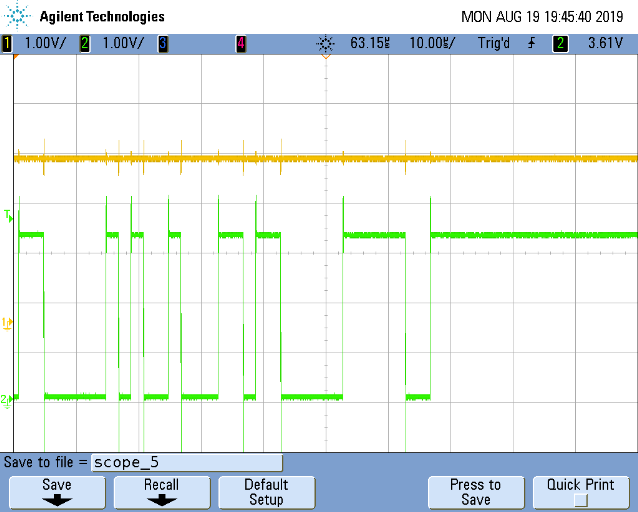Image resolution: width=638 pixels, height=512 pixels.
Task: Toggle the Quick Print checkbox
Action: 581,499
